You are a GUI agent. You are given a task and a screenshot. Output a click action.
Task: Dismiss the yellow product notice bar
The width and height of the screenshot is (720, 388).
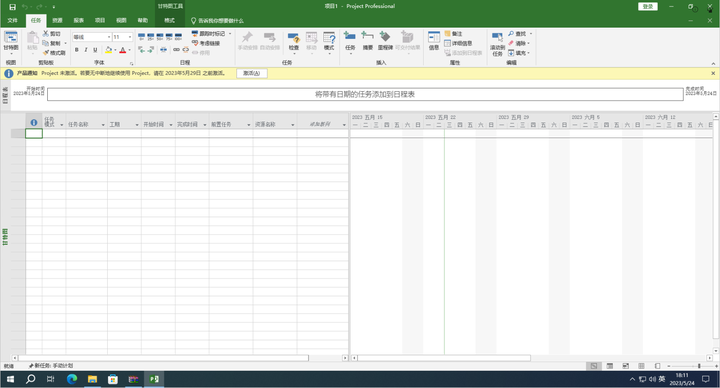pyautogui.click(x=713, y=73)
